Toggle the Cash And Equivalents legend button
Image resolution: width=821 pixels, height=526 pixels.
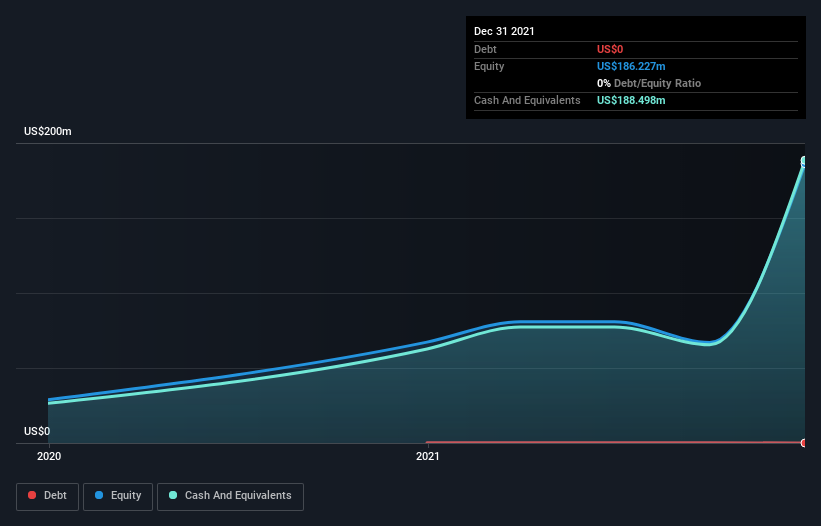(230, 496)
